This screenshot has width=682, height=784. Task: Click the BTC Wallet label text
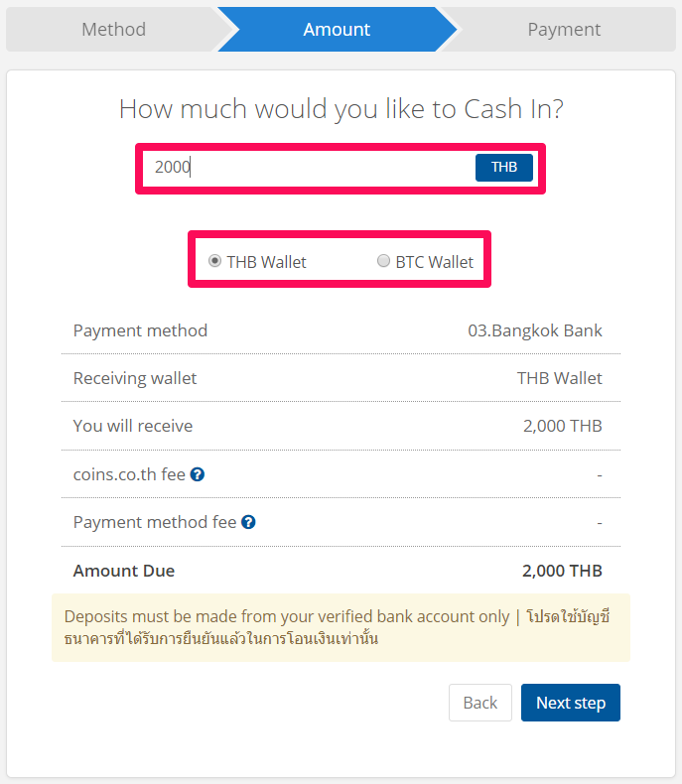pos(435,262)
